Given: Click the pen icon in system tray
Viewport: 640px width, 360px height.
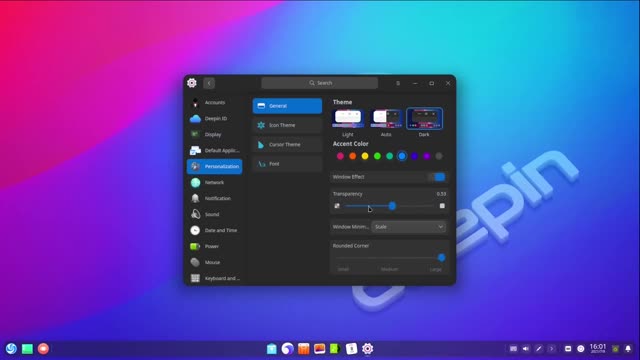Looking at the screenshot, I should (539, 349).
